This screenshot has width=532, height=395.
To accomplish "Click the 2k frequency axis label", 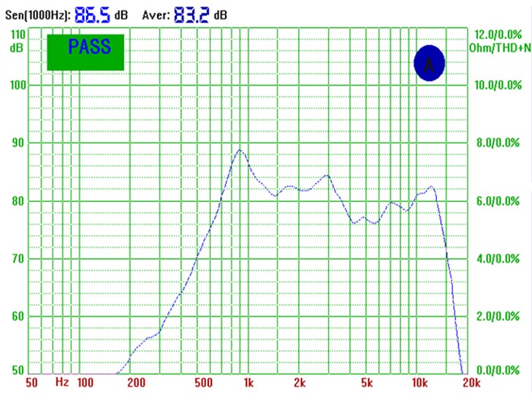I will (300, 383).
